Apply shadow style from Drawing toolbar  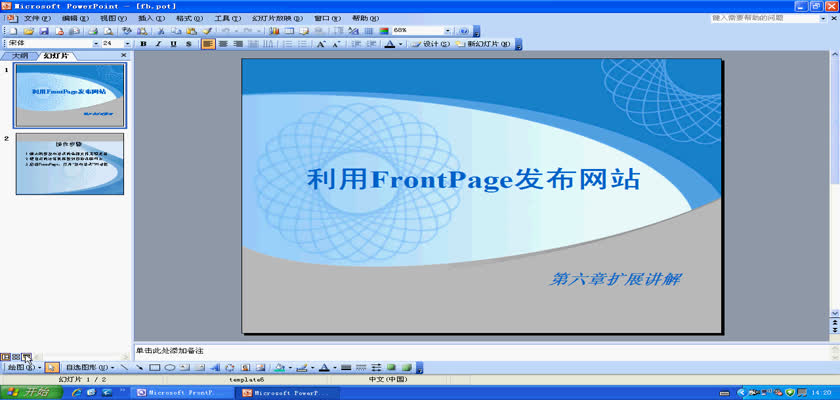(x=392, y=368)
